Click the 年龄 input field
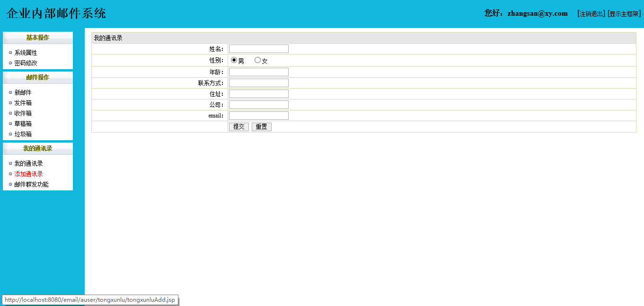This screenshot has height=306, width=644. [259, 72]
